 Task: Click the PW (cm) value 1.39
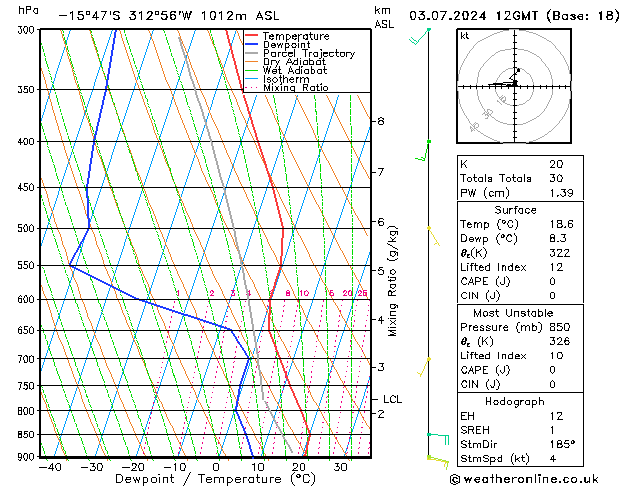coord(561,193)
